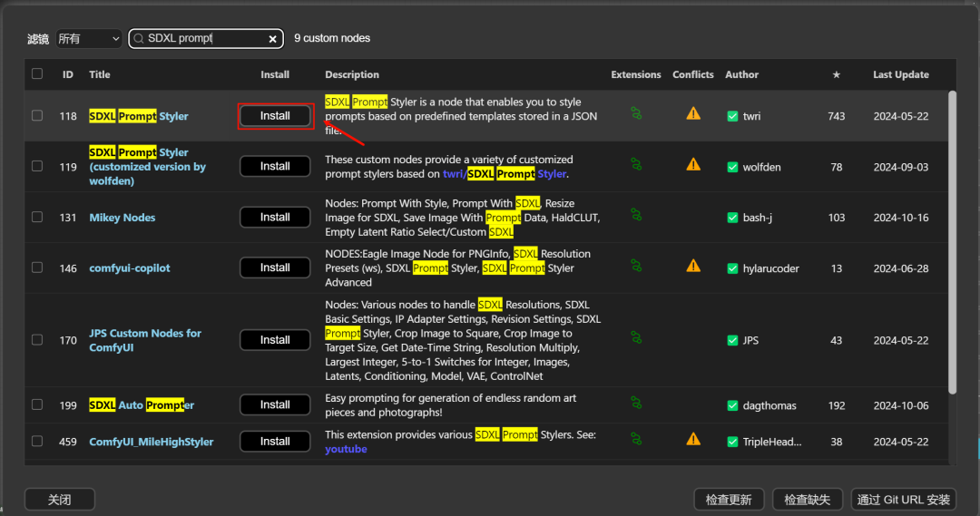980x516 pixels.
Task: Select the JPS Custom Nodes row checkbox
Action: pyautogui.click(x=37, y=340)
